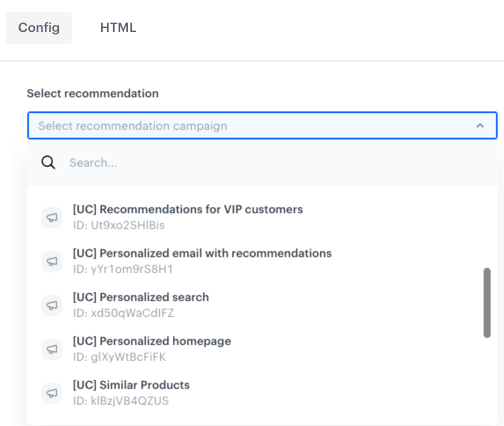Open the HTML tab
504x426 pixels.
tap(118, 28)
